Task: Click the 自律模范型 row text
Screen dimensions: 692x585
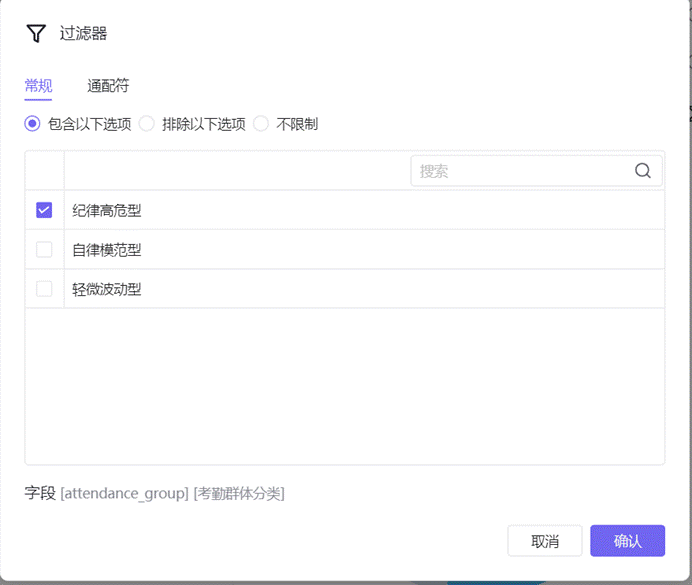Action: 107,250
